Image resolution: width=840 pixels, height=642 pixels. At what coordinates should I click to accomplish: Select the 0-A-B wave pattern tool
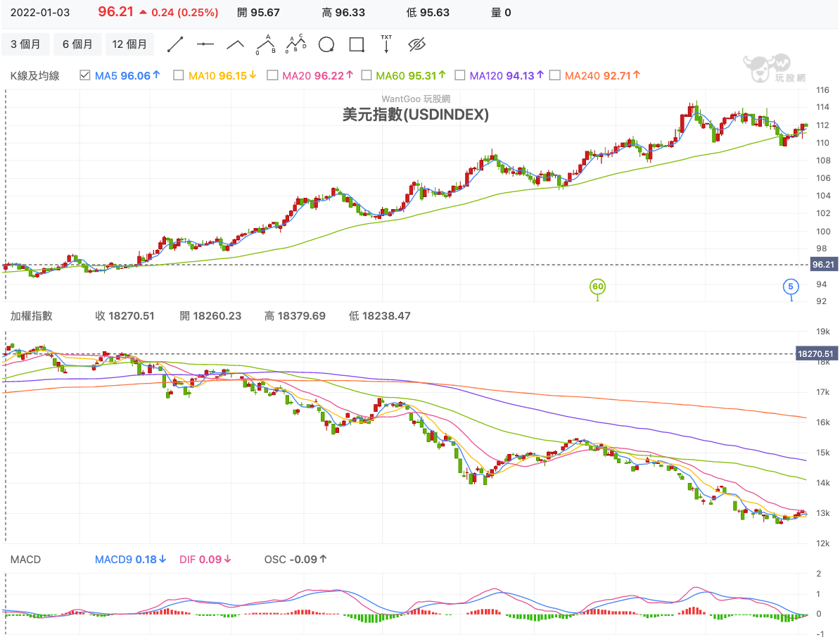[x=265, y=44]
